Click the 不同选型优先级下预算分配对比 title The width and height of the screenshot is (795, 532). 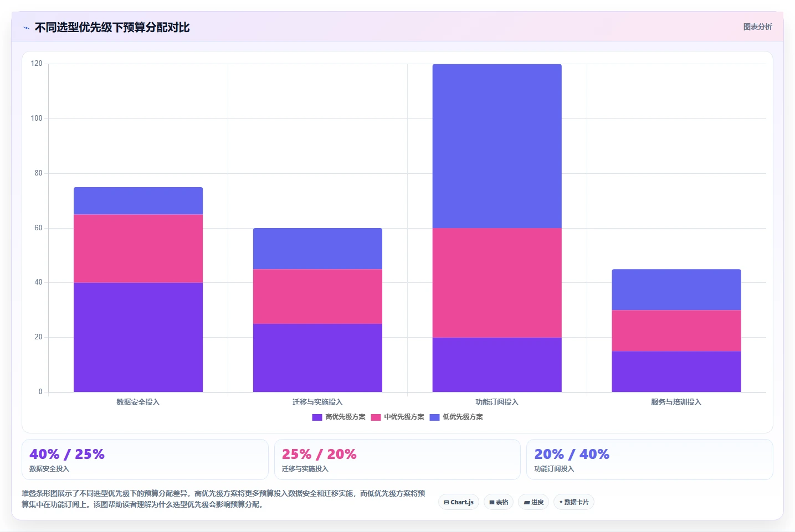pyautogui.click(x=112, y=28)
